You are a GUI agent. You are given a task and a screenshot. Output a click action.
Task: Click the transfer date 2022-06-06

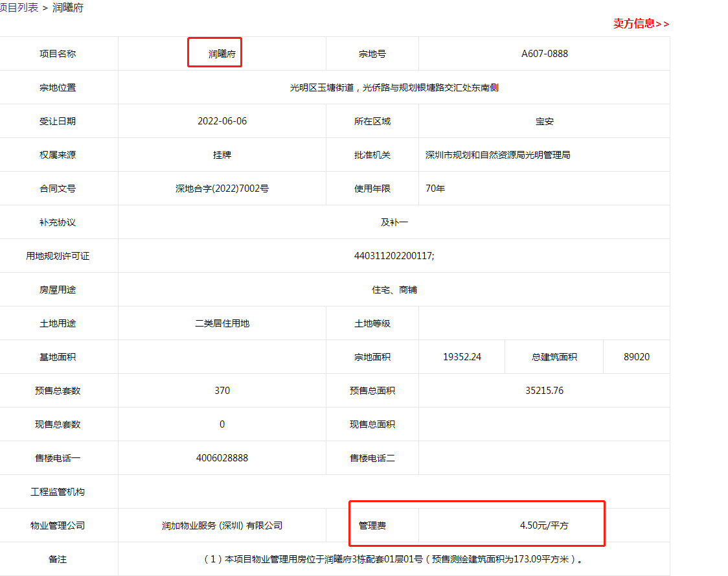[x=222, y=121]
